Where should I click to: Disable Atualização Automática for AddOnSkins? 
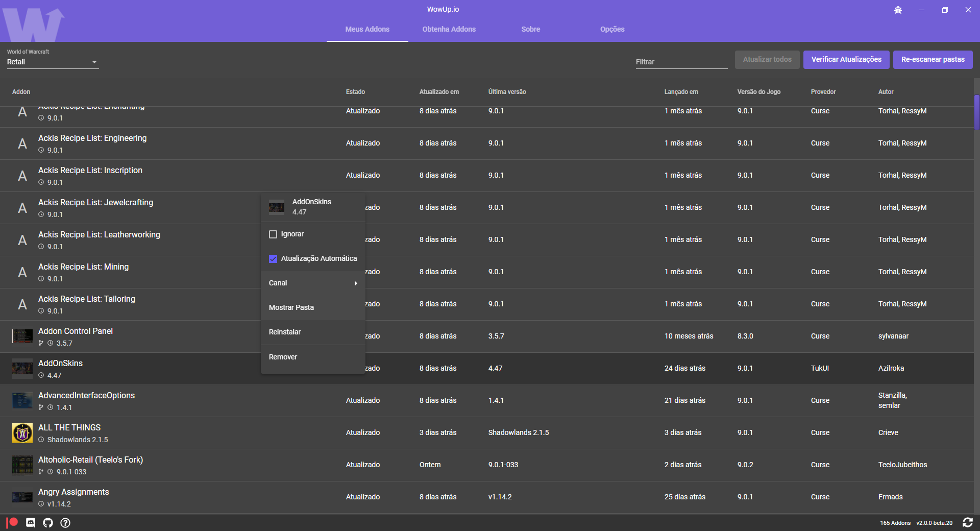click(x=273, y=258)
